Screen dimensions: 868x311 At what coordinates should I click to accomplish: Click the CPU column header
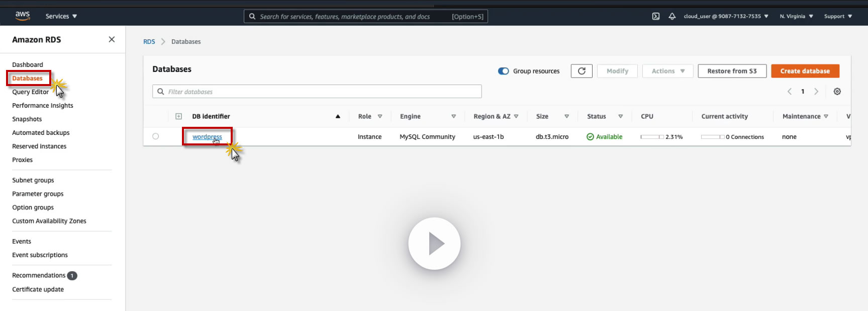[x=647, y=116]
